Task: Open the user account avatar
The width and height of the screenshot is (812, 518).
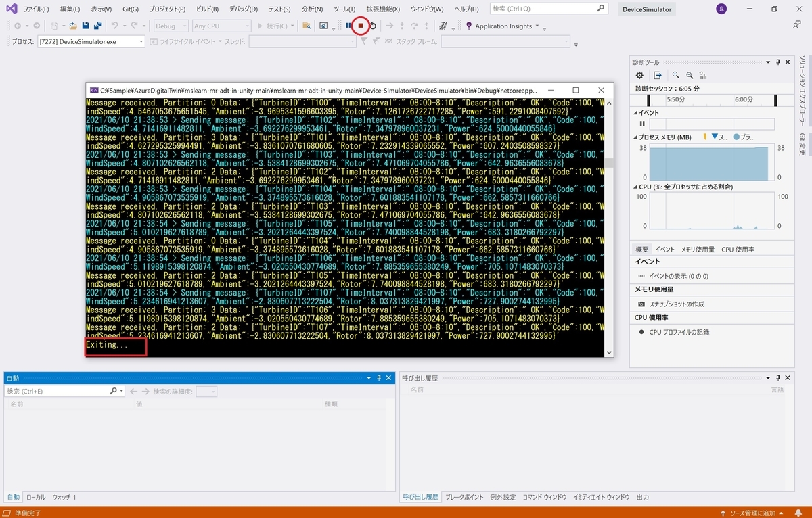Action: tap(721, 9)
